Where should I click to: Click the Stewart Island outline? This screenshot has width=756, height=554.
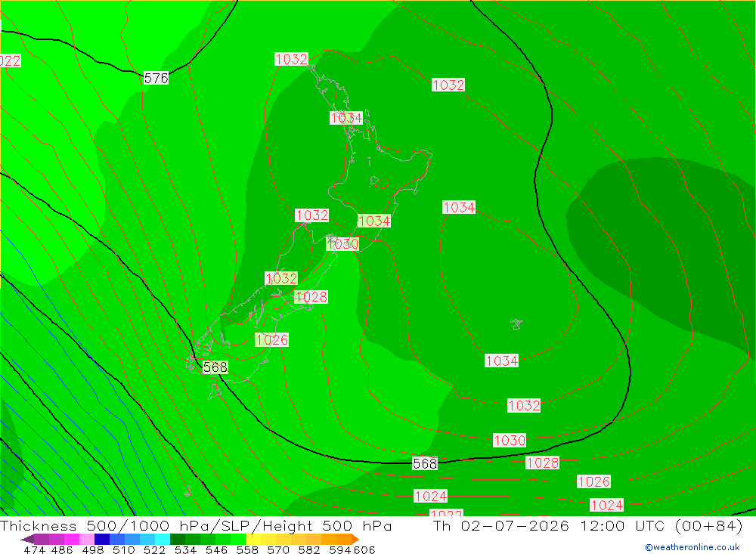click(215, 392)
